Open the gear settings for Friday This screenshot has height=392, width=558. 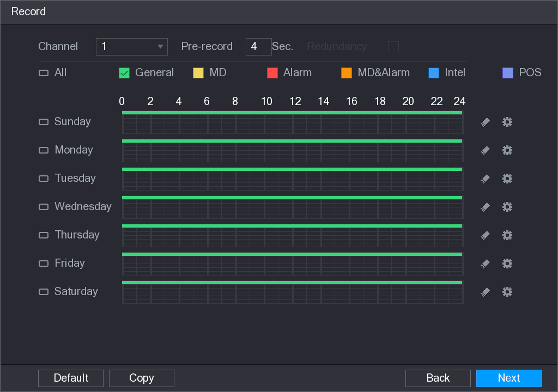tap(507, 263)
